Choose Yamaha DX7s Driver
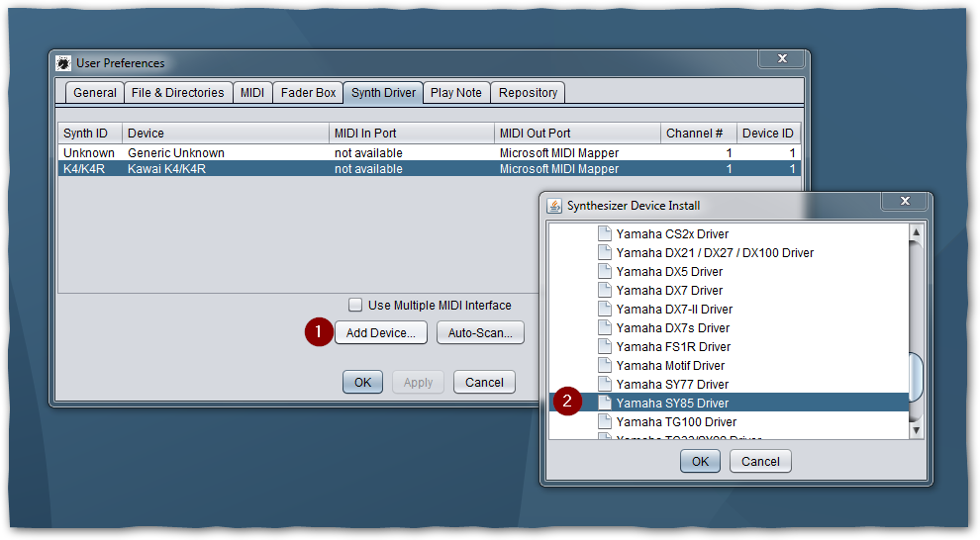The width and height of the screenshot is (980, 540). pos(672,327)
